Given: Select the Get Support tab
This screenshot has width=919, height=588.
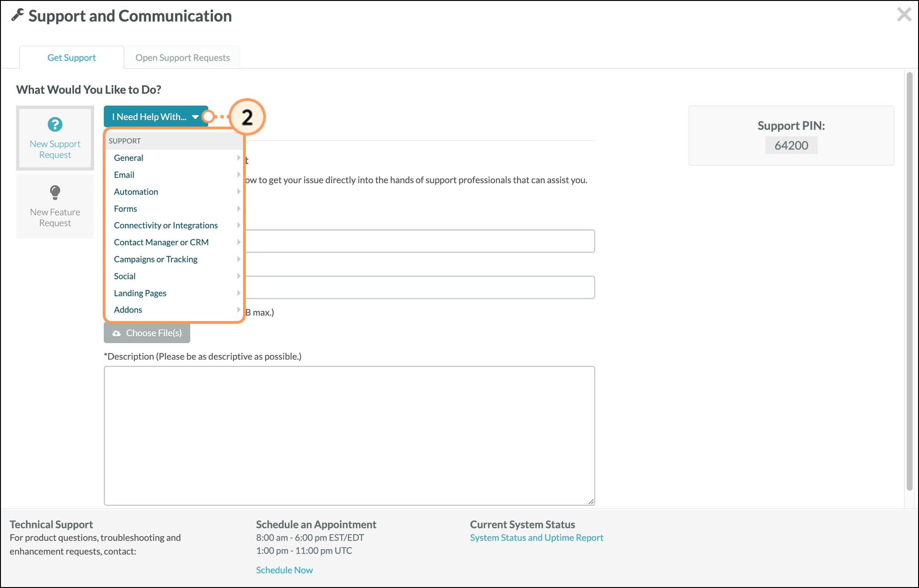Looking at the screenshot, I should coord(72,57).
